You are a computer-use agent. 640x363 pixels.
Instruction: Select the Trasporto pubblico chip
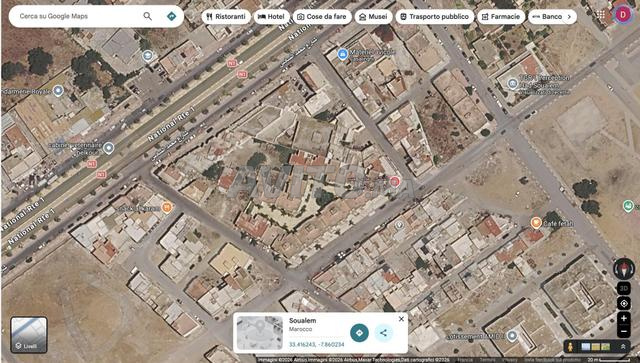click(x=434, y=17)
